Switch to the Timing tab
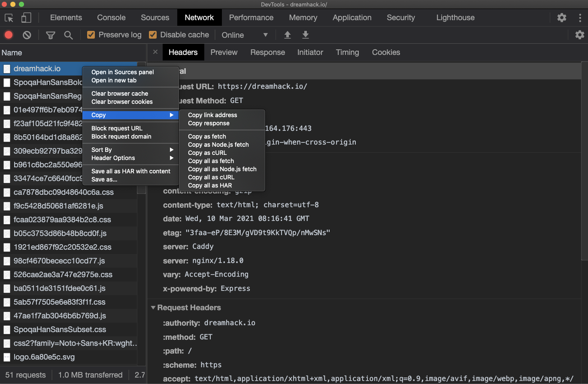Screen dimensions: 588x384 click(x=347, y=52)
